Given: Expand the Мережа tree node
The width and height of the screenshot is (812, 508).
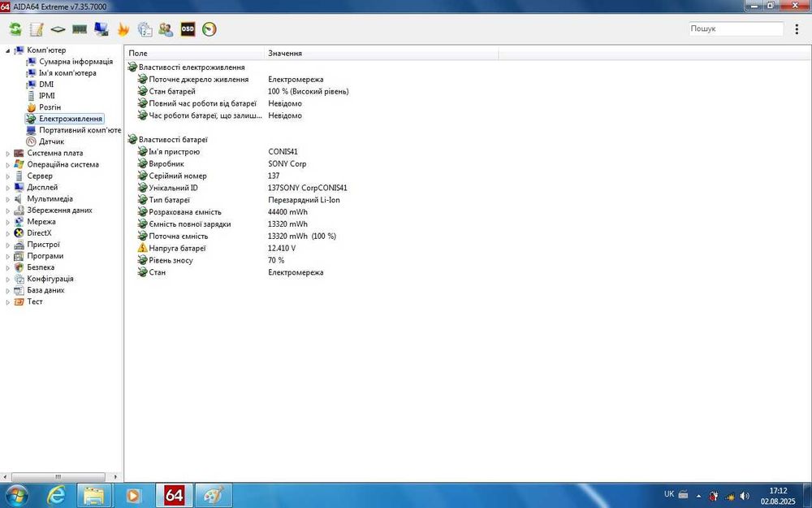Looking at the screenshot, I should 8,222.
